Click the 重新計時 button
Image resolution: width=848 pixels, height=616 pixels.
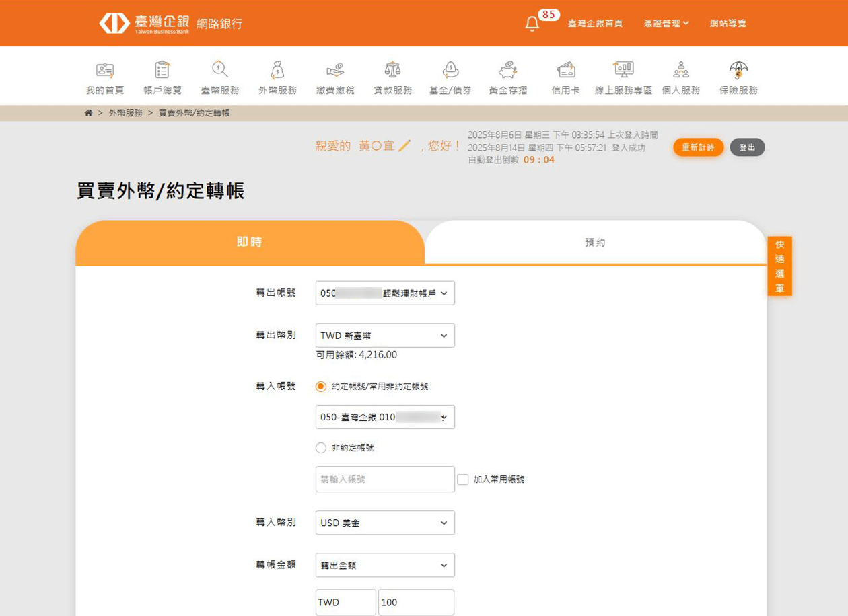698,147
